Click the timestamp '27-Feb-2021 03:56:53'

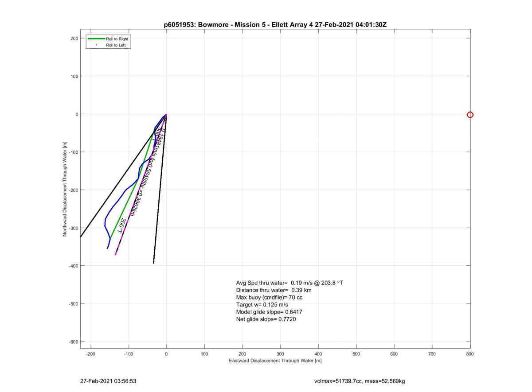click(108, 381)
